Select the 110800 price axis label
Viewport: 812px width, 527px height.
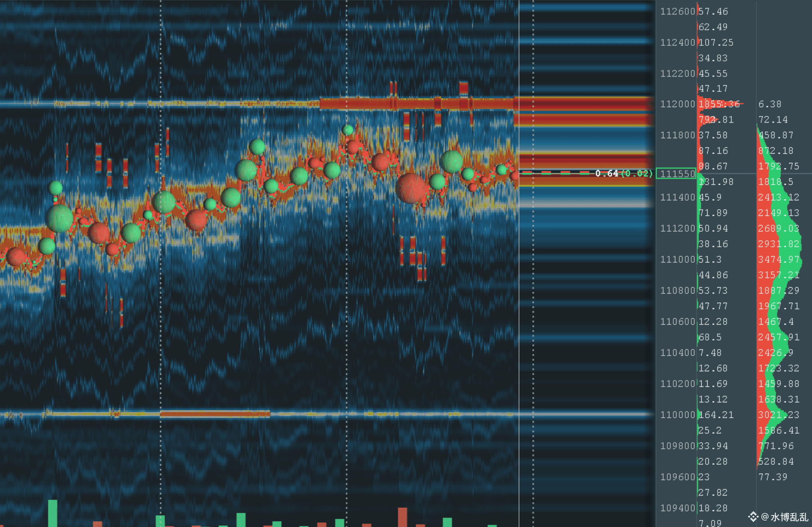click(x=677, y=291)
